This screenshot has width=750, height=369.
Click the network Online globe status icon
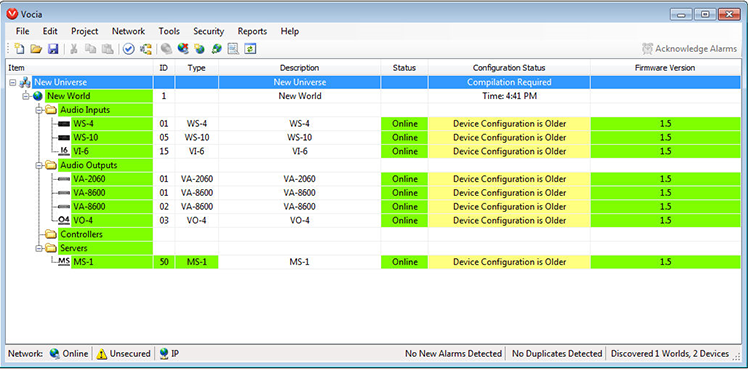pos(55,354)
